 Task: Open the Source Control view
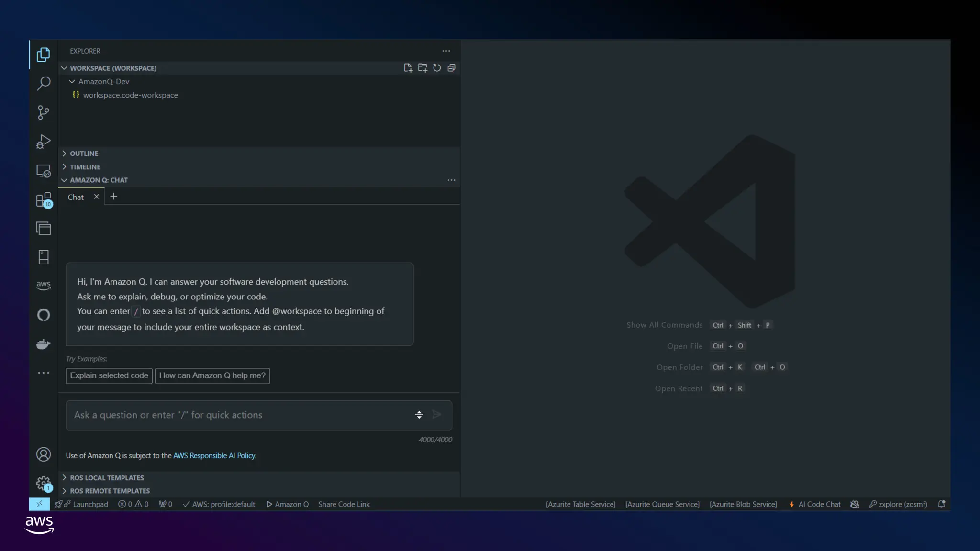coord(44,113)
